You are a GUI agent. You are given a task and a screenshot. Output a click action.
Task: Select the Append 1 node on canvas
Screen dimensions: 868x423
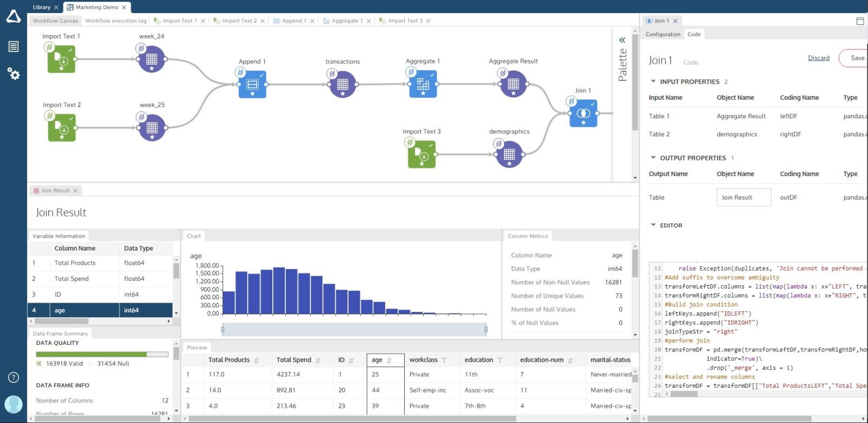click(252, 85)
